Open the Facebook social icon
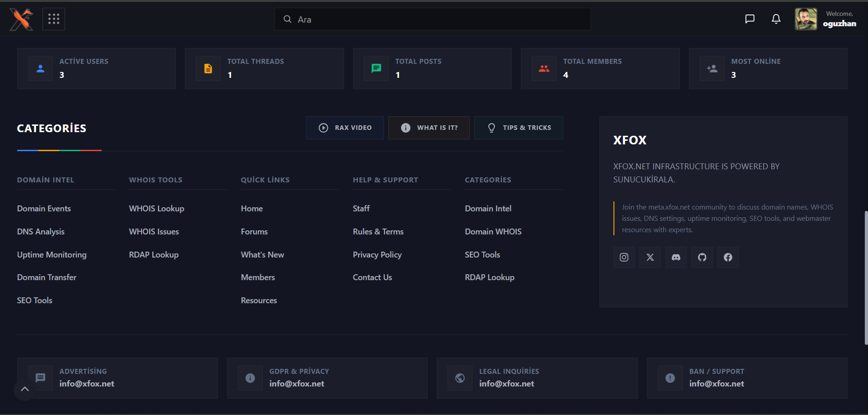Viewport: 868px width, 415px height. pos(728,257)
